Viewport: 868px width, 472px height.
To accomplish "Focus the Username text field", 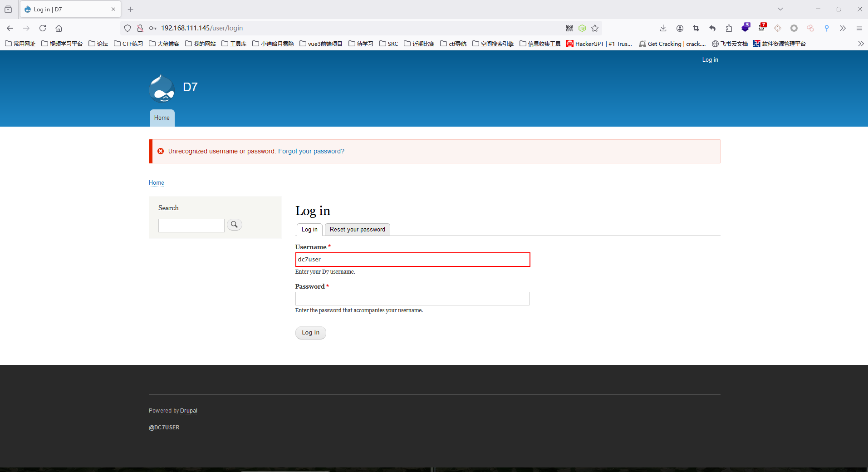I will tap(412, 260).
